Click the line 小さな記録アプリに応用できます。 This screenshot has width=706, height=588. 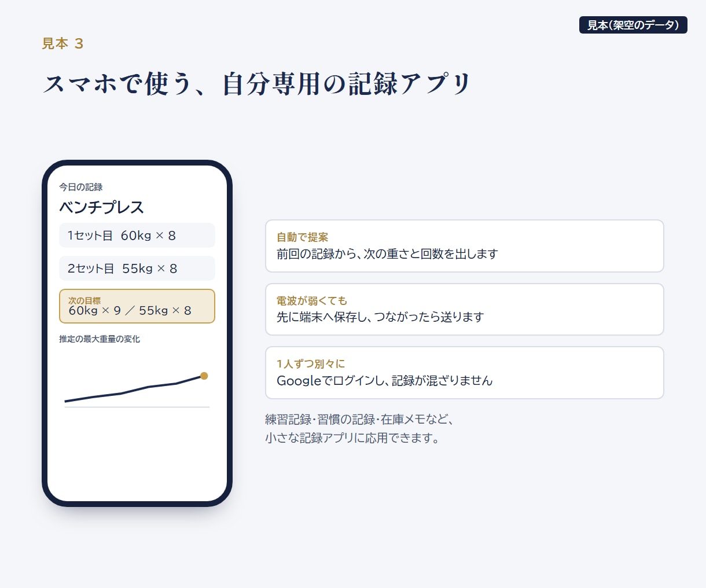353,438
